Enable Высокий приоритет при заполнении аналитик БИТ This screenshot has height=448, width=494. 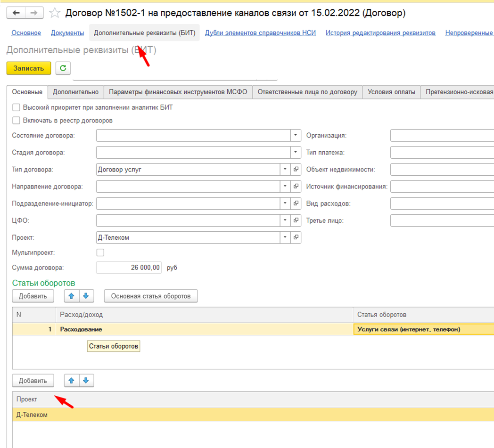[16, 107]
